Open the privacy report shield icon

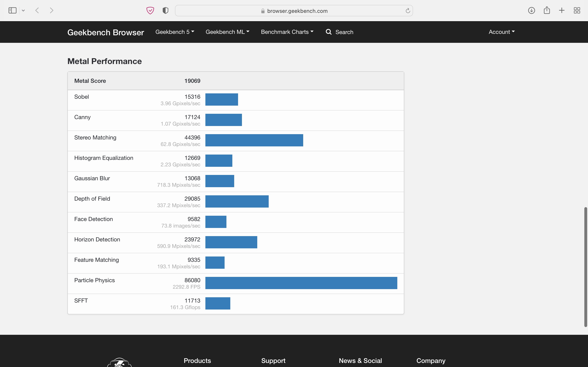pos(165,10)
